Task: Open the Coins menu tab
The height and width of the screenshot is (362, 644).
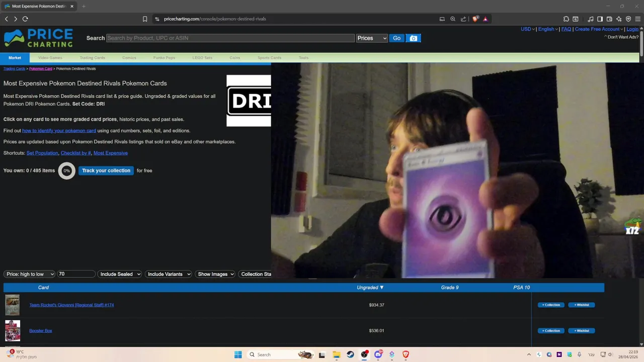Action: [235, 58]
